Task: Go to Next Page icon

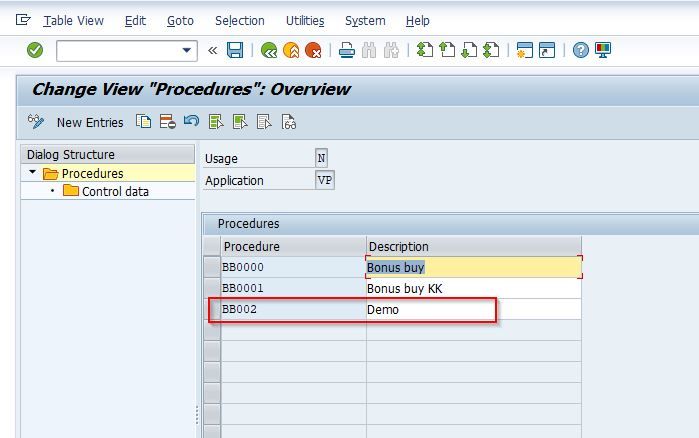Action: tap(469, 50)
